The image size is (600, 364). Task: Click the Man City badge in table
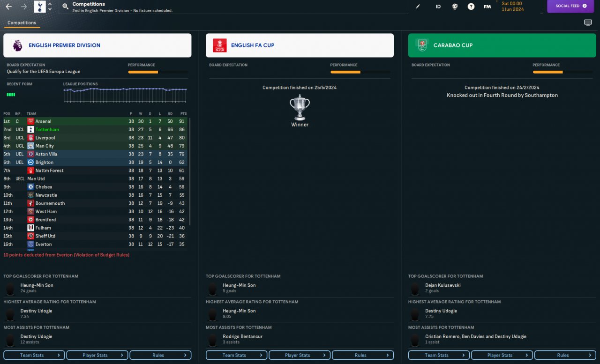click(30, 146)
